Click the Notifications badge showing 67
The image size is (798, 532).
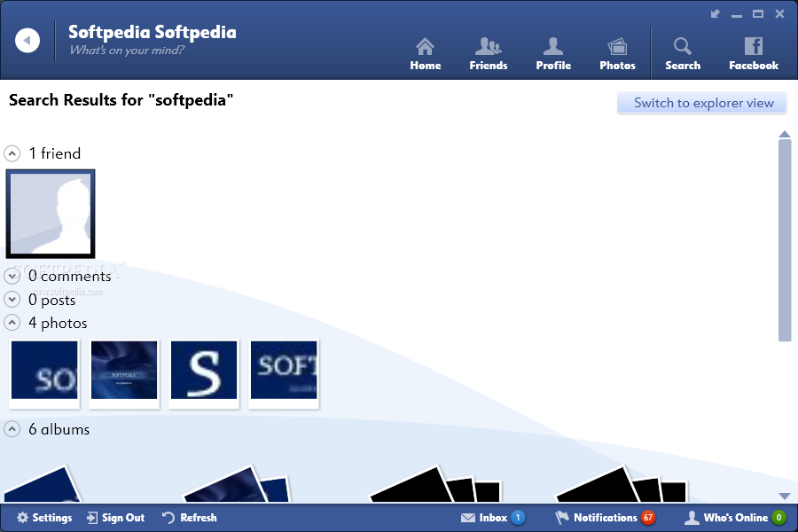[648, 518]
